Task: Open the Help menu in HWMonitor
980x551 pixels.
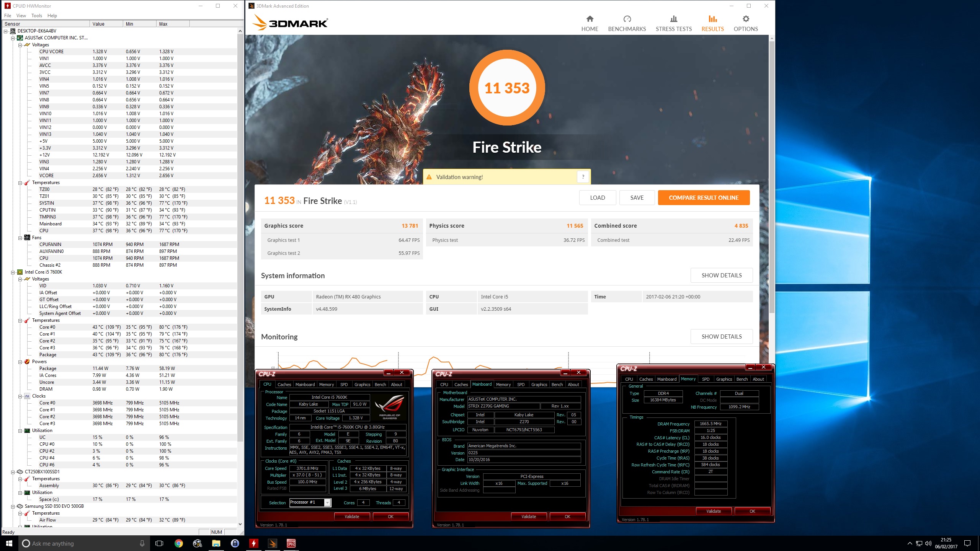Action: coord(52,16)
